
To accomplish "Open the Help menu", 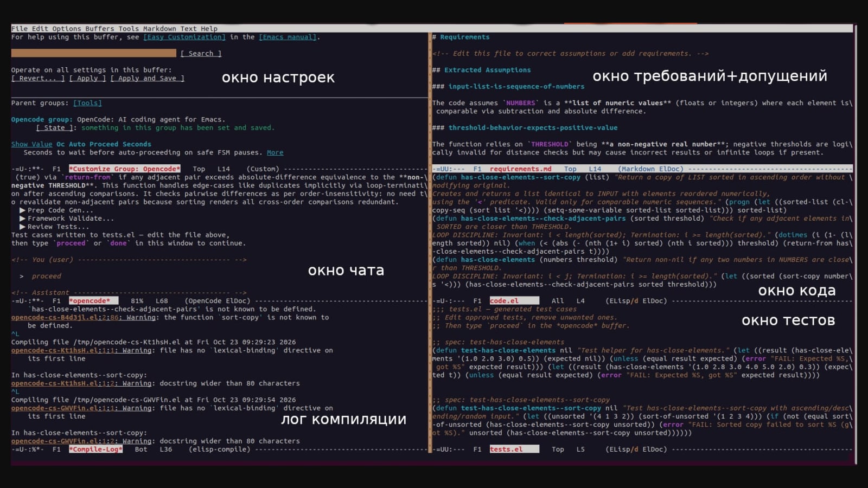I will click(x=209, y=29).
